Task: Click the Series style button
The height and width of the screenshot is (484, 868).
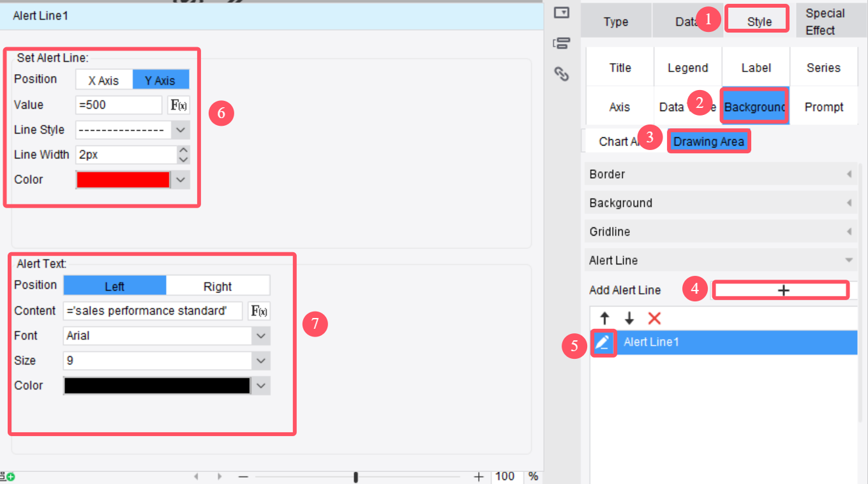Action: point(823,68)
